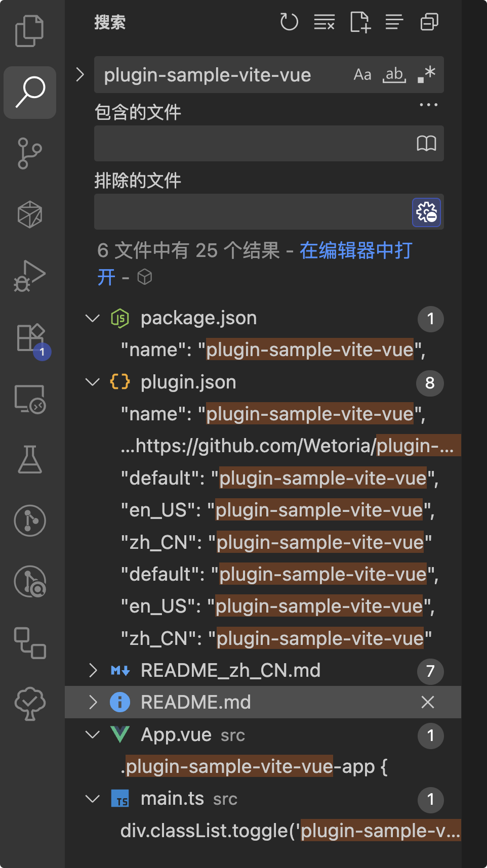Open the Testing flask view

29,459
